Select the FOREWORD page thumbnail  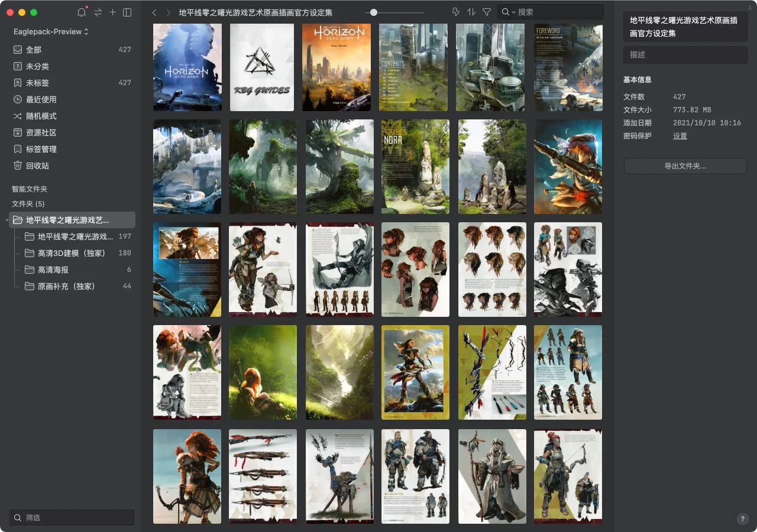568,67
